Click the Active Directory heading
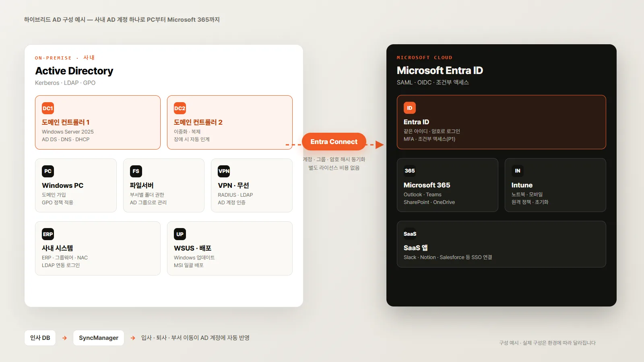The width and height of the screenshot is (644, 362). [74, 71]
